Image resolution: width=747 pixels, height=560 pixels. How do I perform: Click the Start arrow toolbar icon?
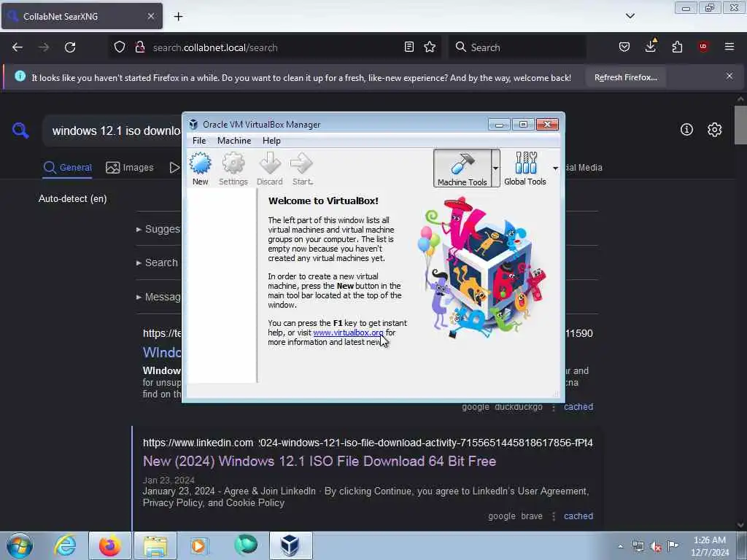click(302, 168)
